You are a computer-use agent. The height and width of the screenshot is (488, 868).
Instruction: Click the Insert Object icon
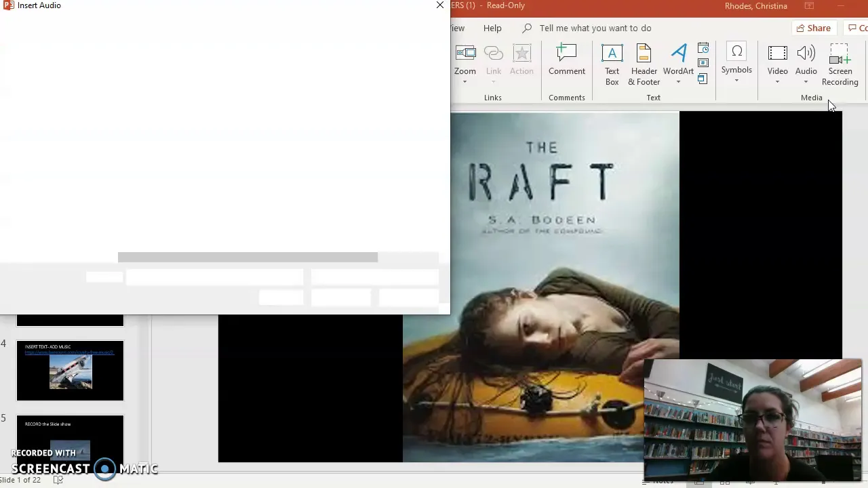pyautogui.click(x=703, y=79)
